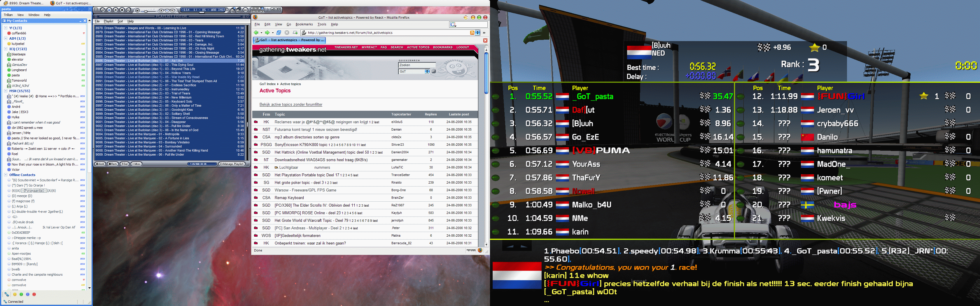980x306 pixels.
Task: Click Misc button in Playlist Editor
Action: point(136,164)
